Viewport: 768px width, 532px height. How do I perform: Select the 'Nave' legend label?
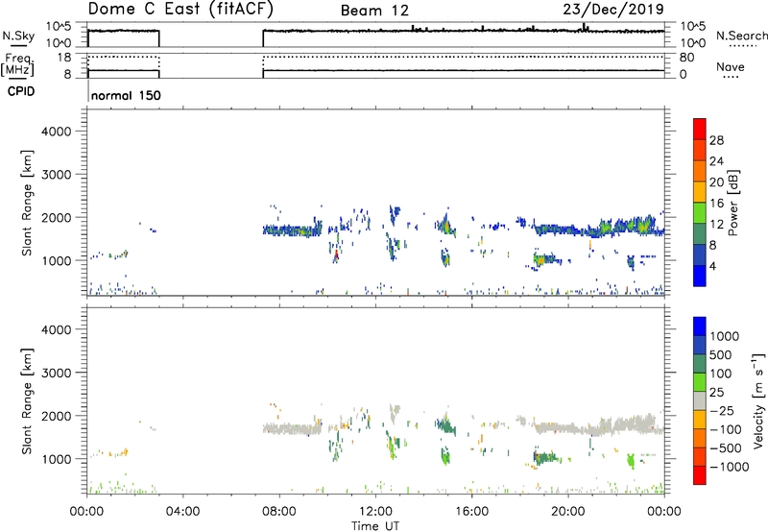[x=731, y=66]
